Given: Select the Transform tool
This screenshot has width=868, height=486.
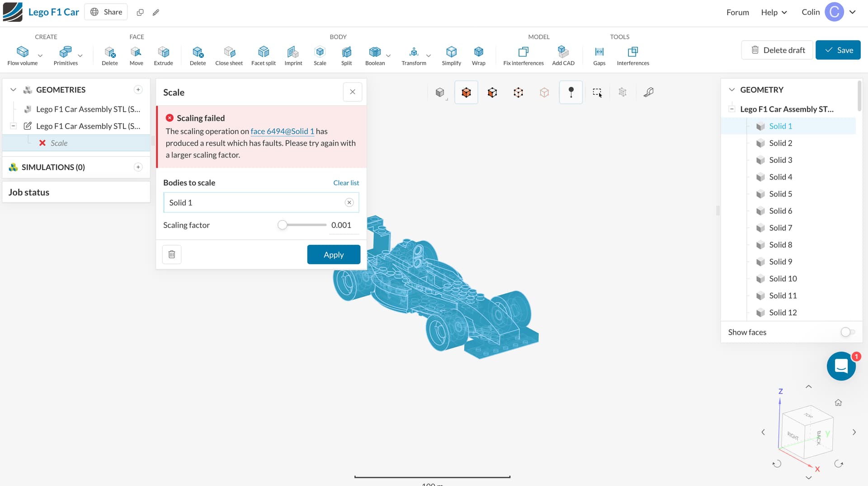Looking at the screenshot, I should pos(414,55).
